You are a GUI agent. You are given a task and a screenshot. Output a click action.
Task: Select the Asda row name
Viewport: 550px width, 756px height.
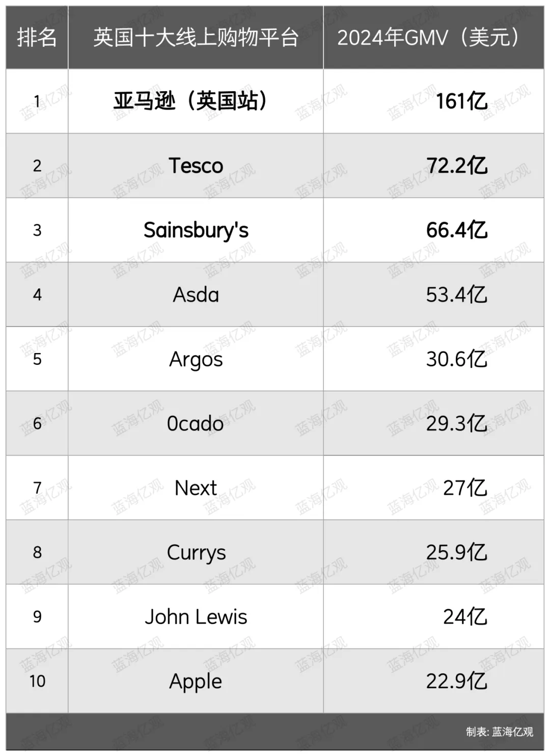coord(196,294)
